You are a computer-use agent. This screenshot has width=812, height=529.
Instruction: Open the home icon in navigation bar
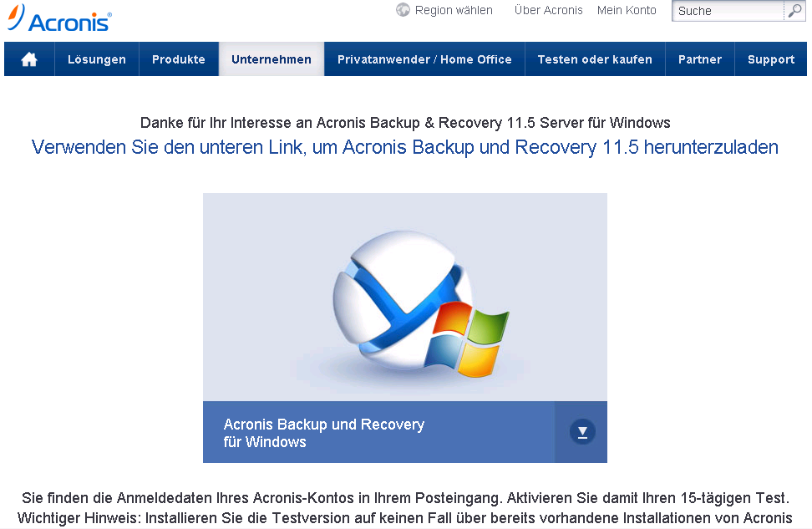(x=29, y=59)
